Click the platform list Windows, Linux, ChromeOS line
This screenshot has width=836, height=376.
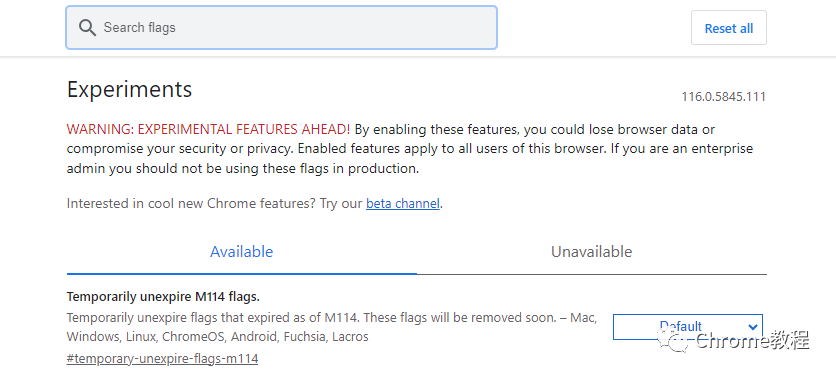coord(218,337)
